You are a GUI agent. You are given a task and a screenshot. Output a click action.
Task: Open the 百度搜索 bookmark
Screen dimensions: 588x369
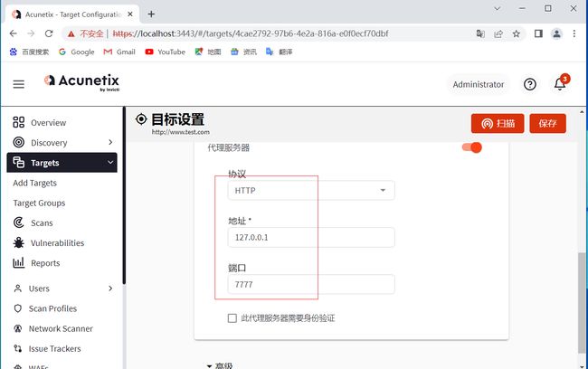[29, 52]
